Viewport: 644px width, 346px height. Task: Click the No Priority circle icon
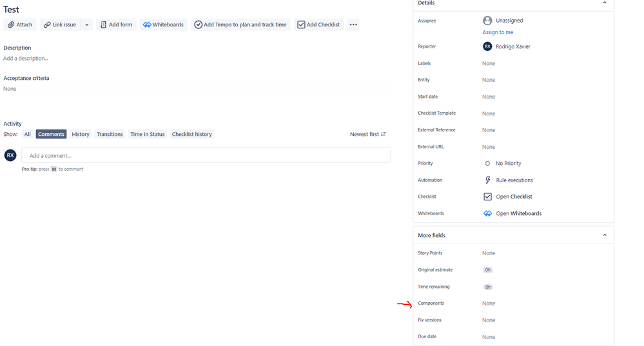click(x=487, y=164)
